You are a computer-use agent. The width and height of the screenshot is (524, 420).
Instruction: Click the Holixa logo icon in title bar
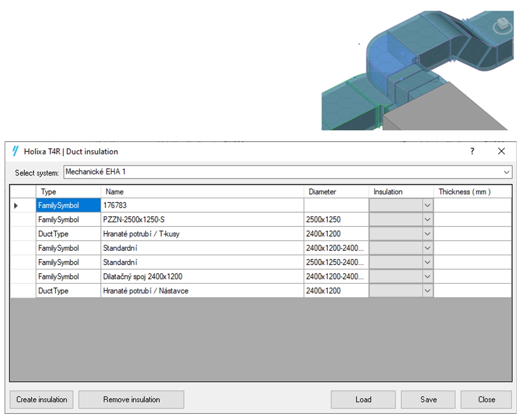(x=15, y=151)
